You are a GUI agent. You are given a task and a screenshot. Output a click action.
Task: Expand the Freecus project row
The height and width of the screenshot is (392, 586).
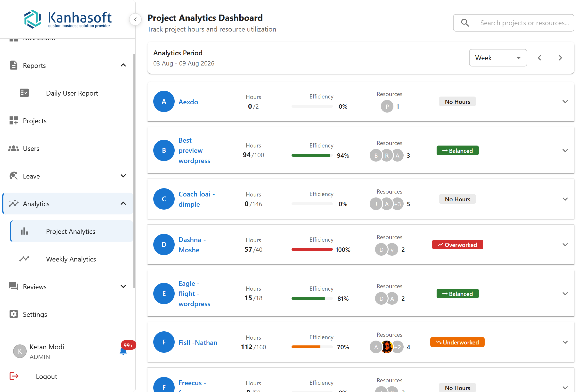coord(565,388)
